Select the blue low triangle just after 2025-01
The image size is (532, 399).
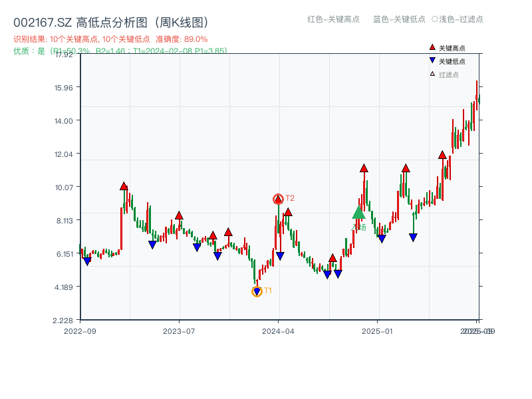382,239
